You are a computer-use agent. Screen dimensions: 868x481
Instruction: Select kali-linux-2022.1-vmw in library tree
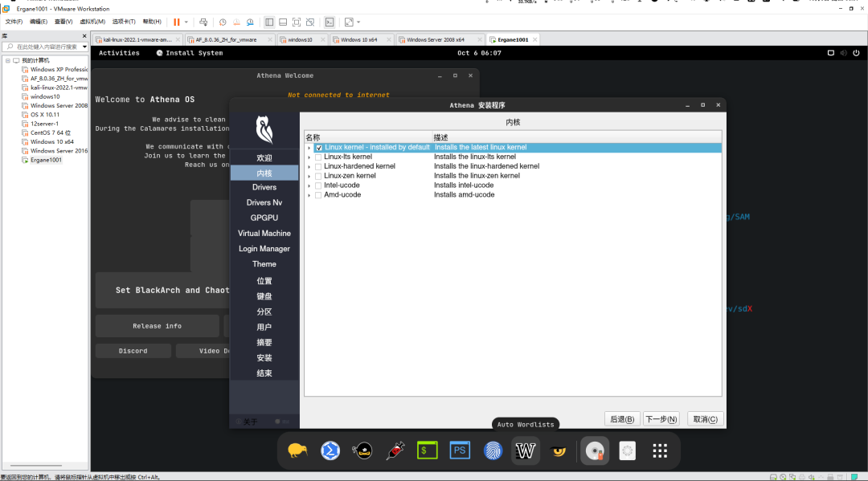pyautogui.click(x=59, y=88)
